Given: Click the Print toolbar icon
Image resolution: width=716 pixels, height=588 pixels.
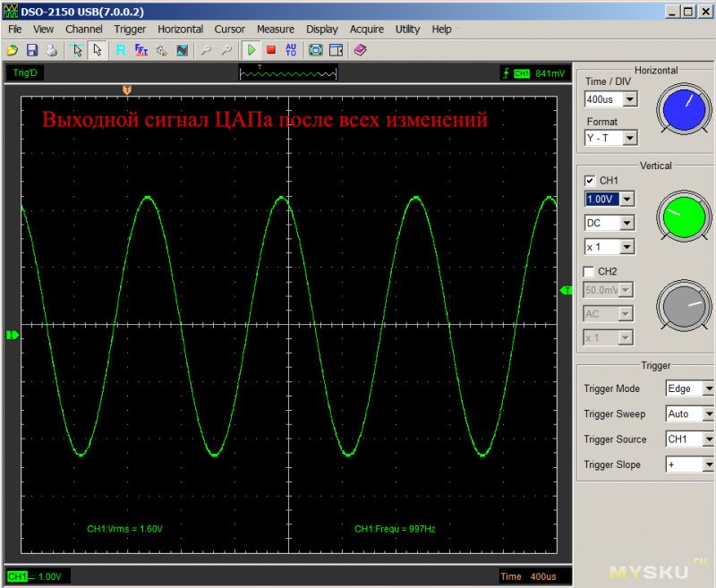Looking at the screenshot, I should (x=51, y=51).
